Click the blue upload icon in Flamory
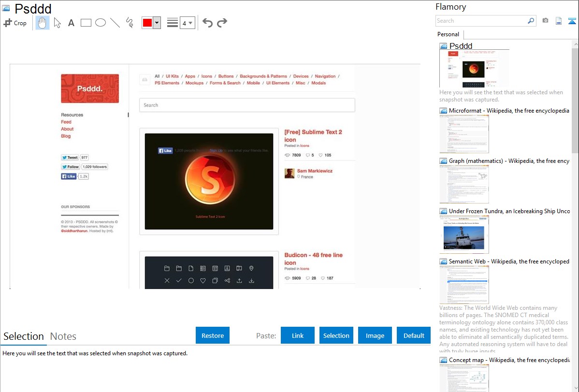This screenshot has width=579, height=392. click(x=572, y=21)
